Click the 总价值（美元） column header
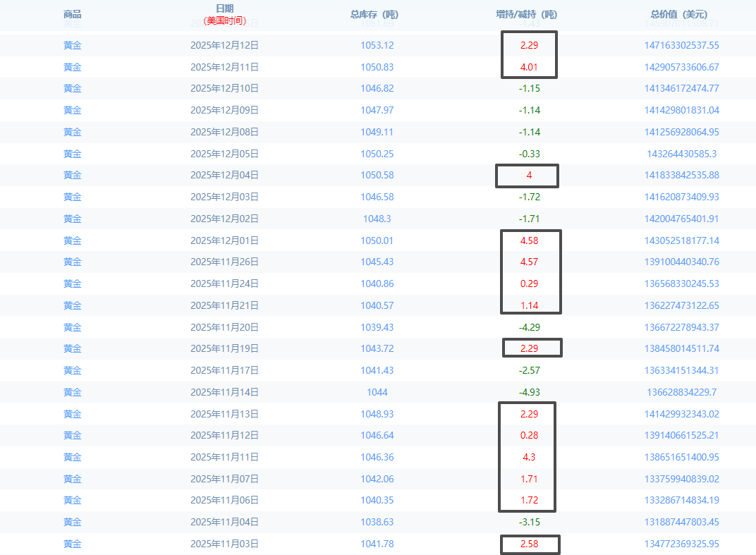This screenshot has height=555, width=756. pos(681,14)
